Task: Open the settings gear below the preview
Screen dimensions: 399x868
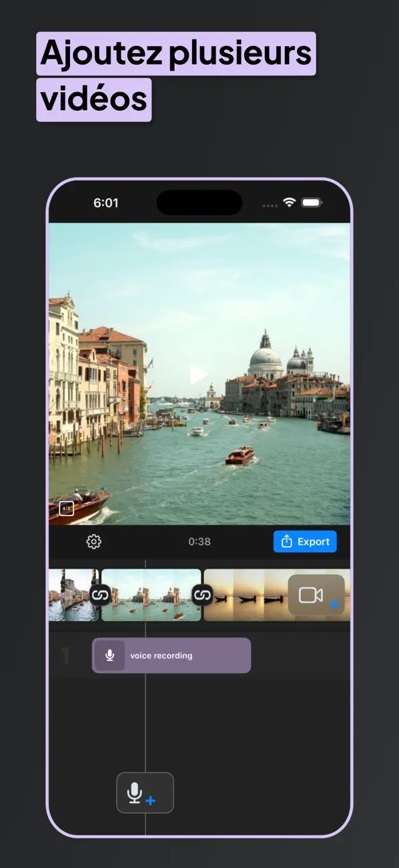Action: click(94, 541)
